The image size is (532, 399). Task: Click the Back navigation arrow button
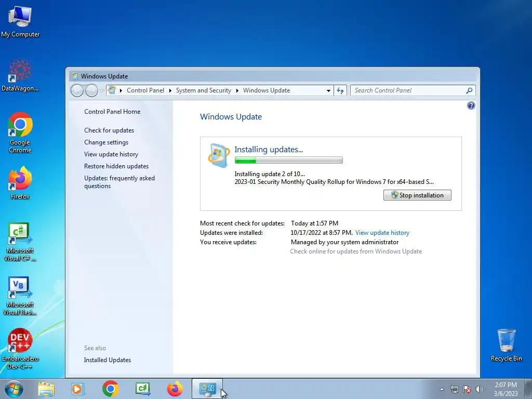(77, 90)
